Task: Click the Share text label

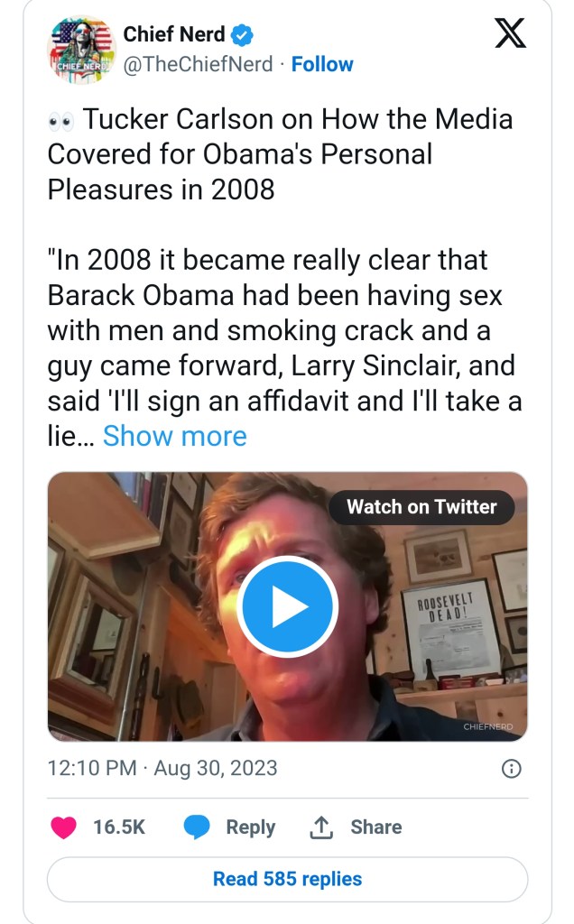Action: tap(376, 827)
